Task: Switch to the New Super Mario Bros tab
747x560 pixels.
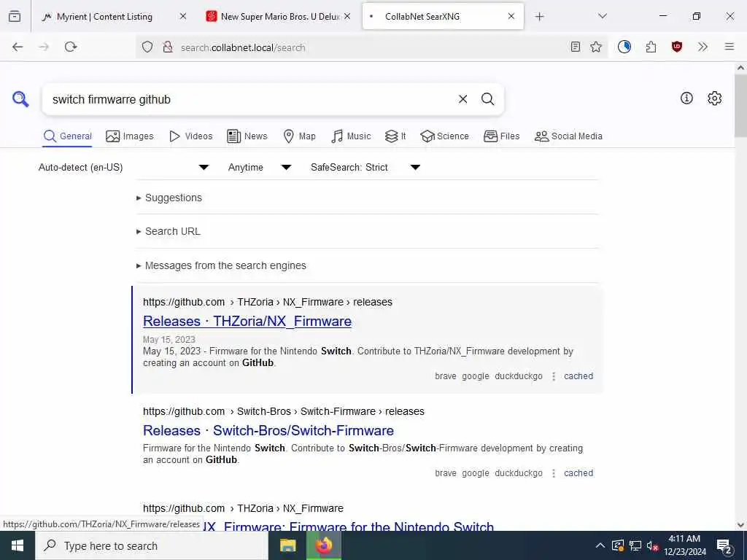Action: pyautogui.click(x=280, y=17)
